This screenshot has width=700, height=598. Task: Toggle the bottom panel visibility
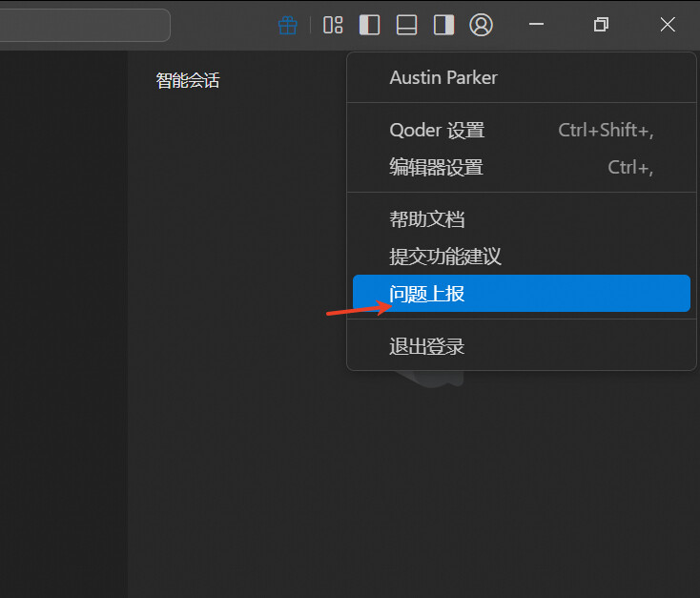coord(406,25)
